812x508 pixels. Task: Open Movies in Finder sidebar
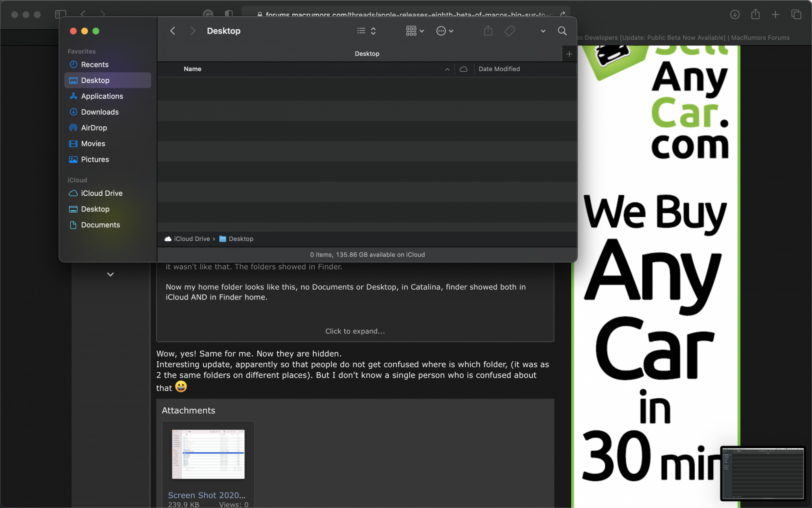(x=108, y=144)
